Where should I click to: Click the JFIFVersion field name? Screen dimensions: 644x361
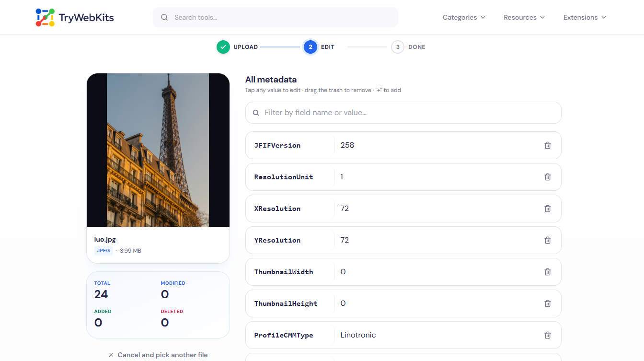[x=277, y=145]
